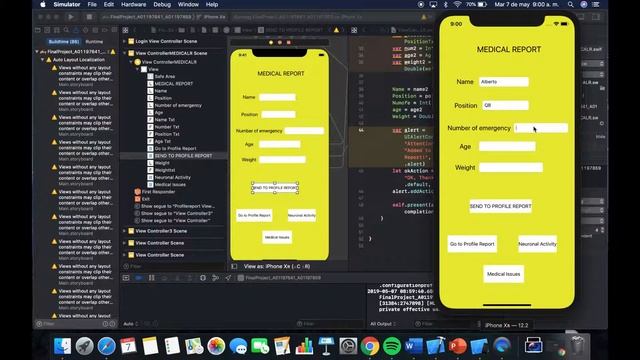Click the Simulate Location arrow icon

pyautogui.click(x=228, y=278)
